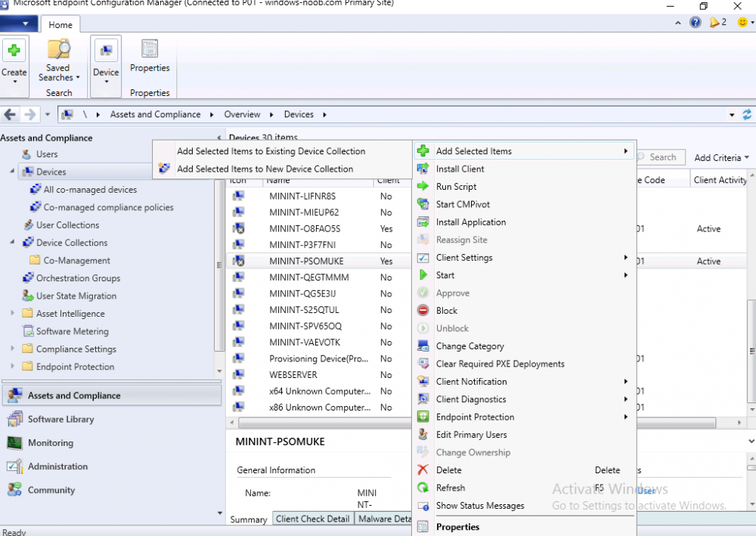
Task: Select Properties in the context menu
Action: (x=525, y=527)
